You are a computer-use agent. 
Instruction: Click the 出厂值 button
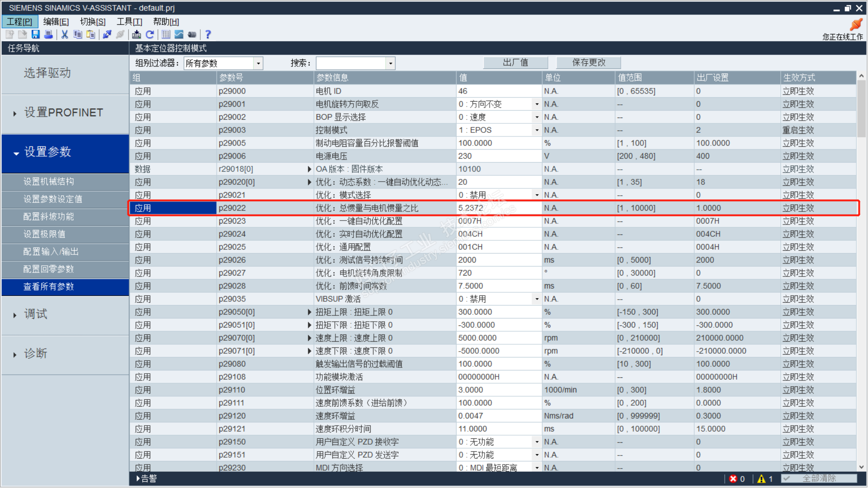click(x=515, y=62)
